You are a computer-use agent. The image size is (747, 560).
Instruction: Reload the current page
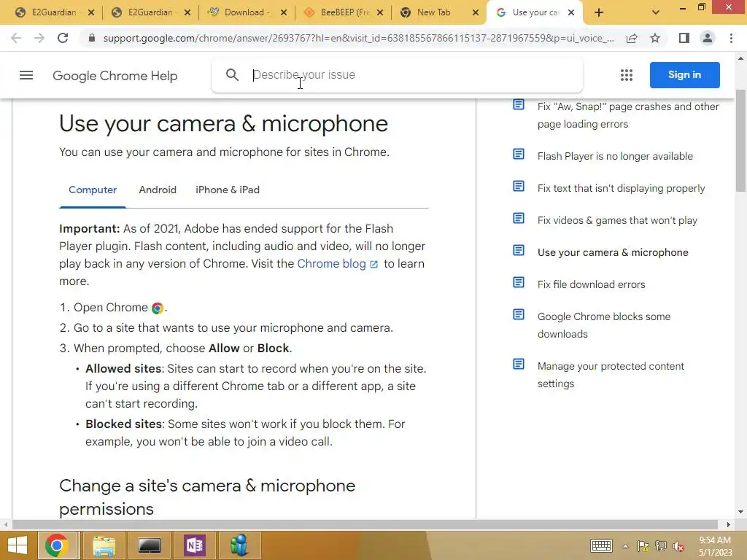[63, 38]
